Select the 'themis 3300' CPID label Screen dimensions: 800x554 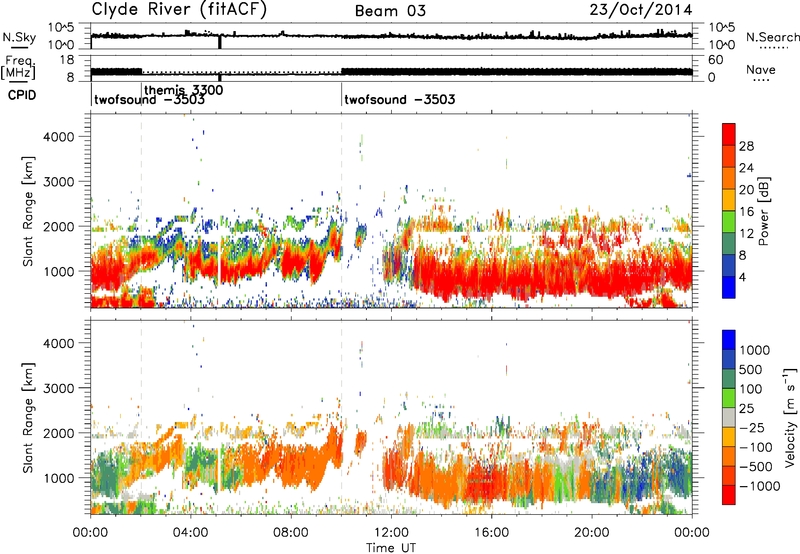(x=184, y=90)
